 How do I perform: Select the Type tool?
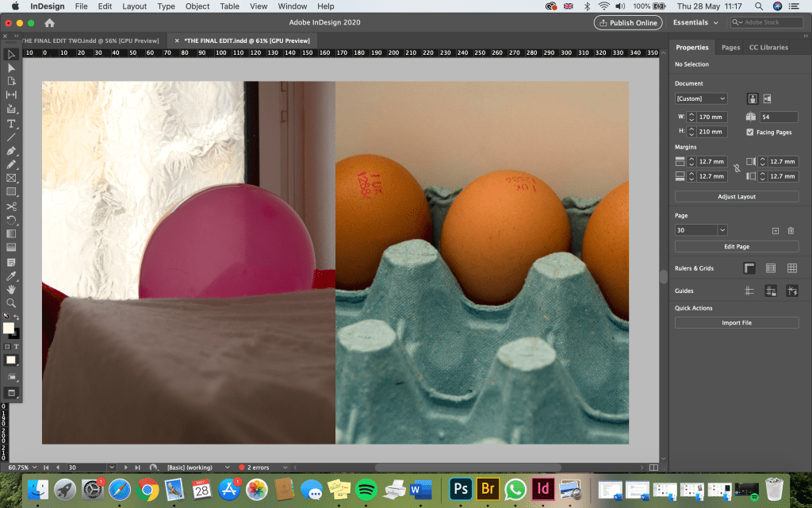tap(11, 124)
